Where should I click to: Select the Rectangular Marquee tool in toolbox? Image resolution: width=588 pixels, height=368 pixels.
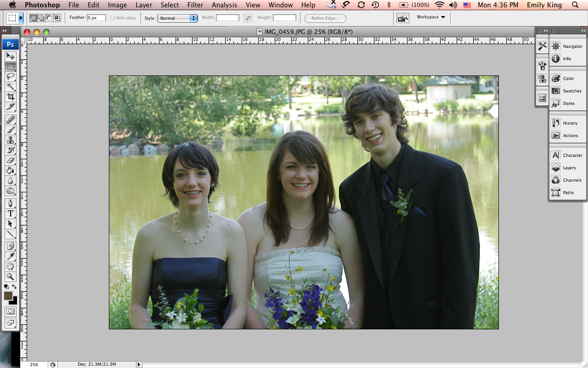(10, 66)
